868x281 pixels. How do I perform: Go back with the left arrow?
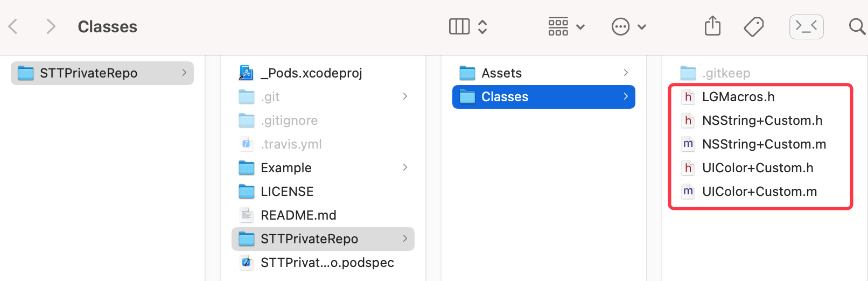(x=13, y=26)
